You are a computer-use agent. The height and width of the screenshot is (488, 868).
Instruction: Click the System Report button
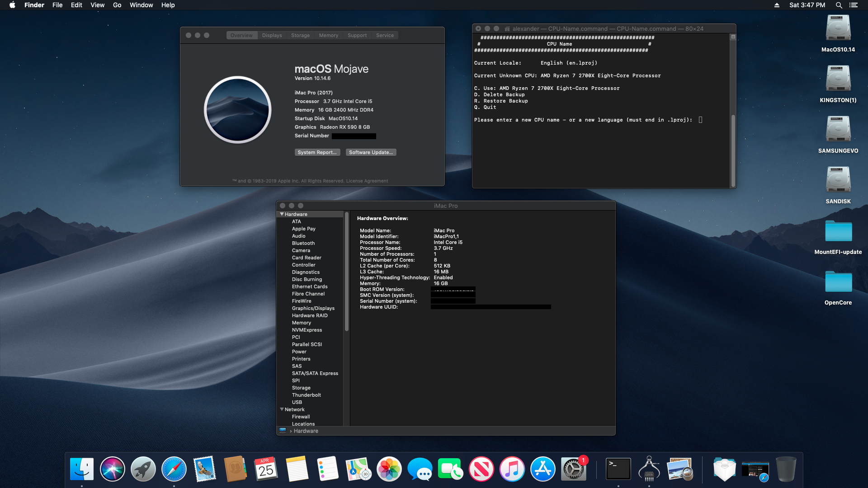tap(317, 152)
